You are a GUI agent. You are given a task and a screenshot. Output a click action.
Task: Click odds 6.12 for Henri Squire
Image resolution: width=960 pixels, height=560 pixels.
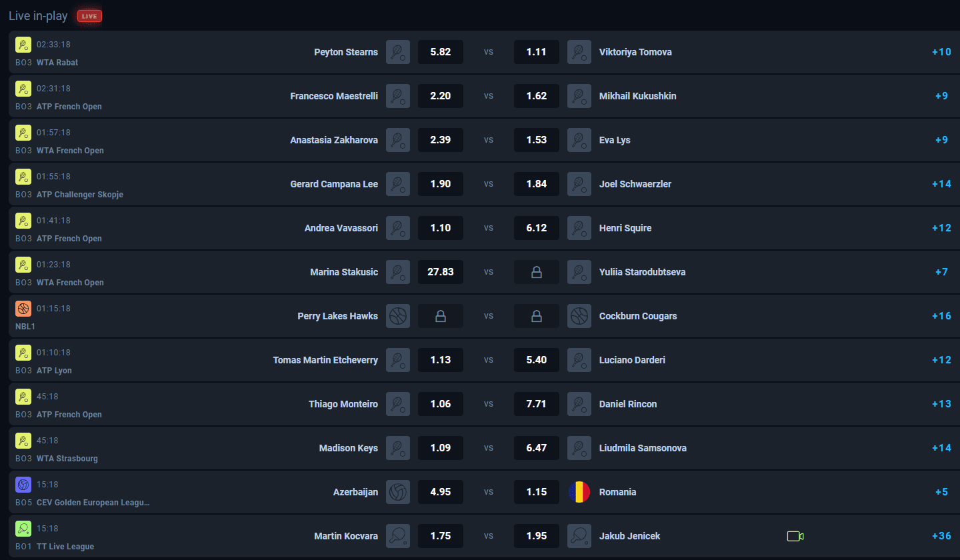click(537, 227)
